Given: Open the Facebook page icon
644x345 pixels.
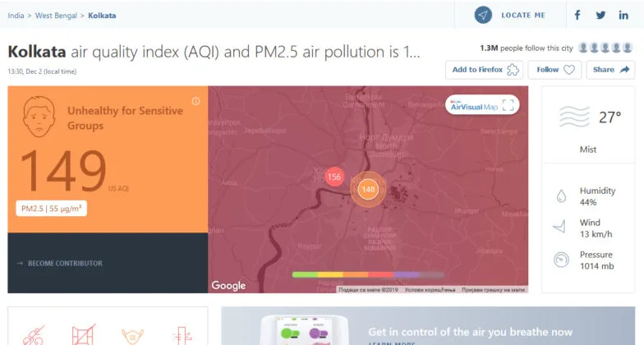Looking at the screenshot, I should [577, 16].
